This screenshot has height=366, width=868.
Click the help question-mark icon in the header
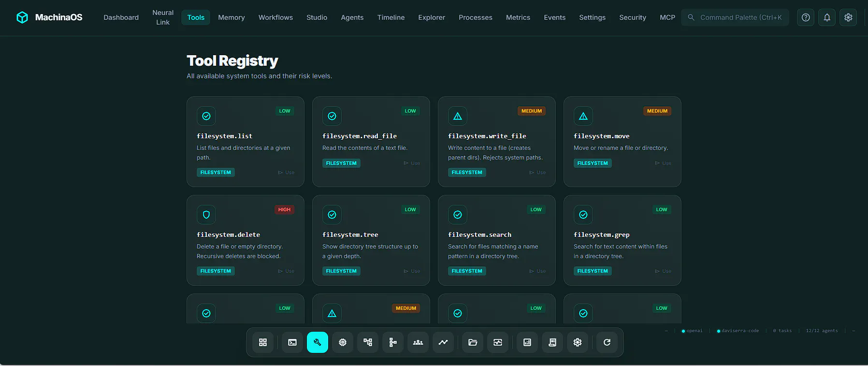(x=806, y=17)
